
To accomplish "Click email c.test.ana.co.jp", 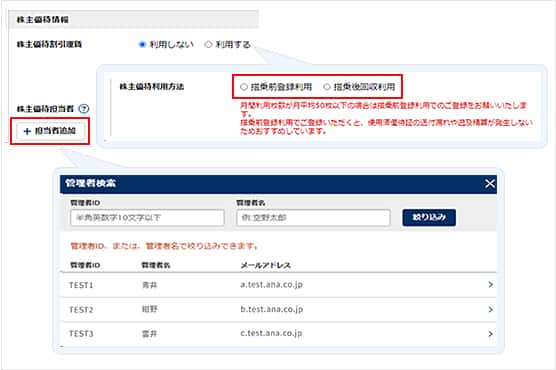I will 271,333.
